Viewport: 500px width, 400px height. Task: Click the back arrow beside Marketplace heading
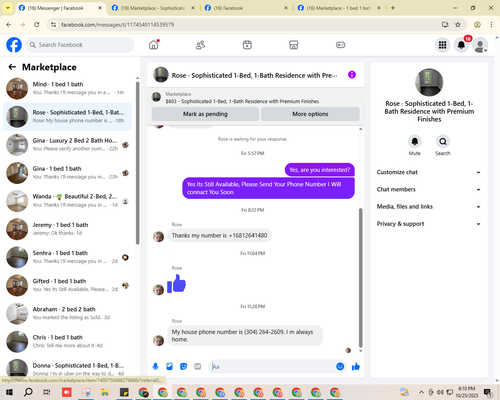tap(12, 67)
